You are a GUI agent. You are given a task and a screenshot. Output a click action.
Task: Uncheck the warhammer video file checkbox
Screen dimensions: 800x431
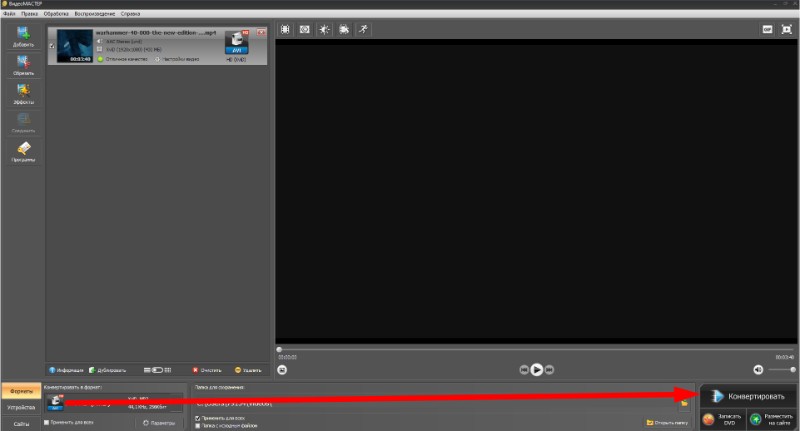coord(52,46)
